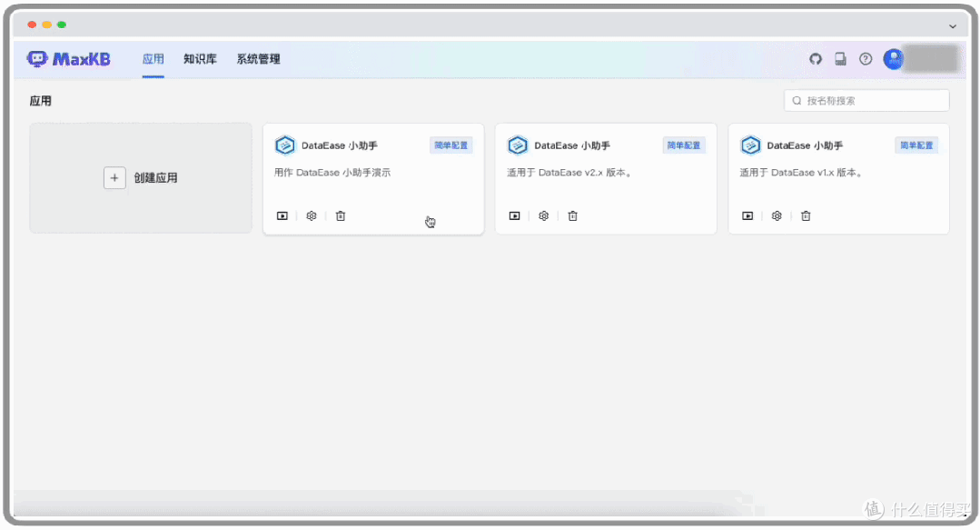Switch to the 应用 tab
This screenshot has width=980, height=530.
click(153, 59)
